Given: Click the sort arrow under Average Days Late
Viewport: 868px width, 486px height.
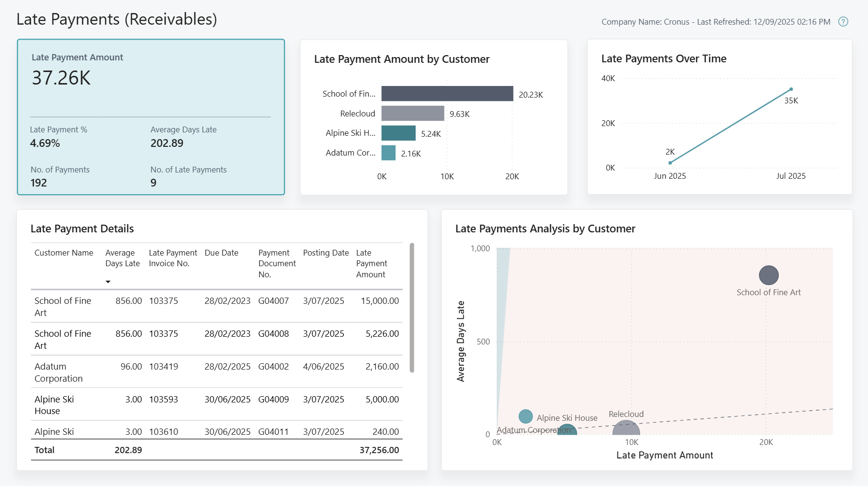Looking at the screenshot, I should [x=108, y=281].
